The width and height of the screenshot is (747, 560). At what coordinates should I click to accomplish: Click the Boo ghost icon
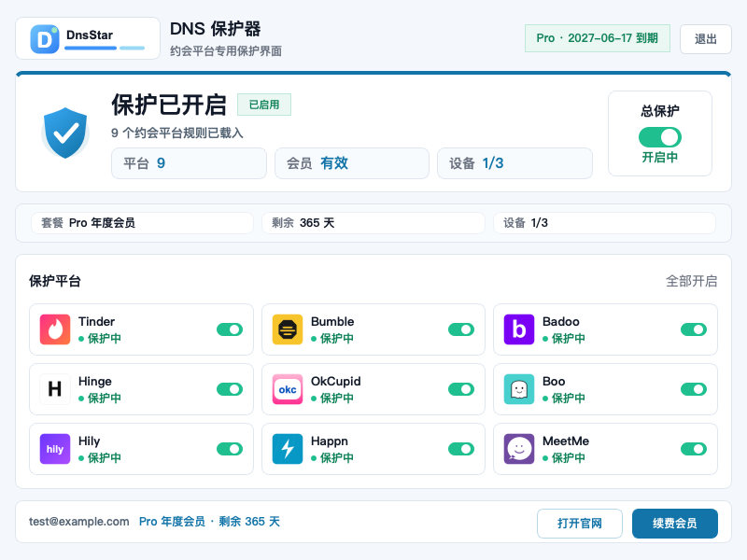(519, 389)
